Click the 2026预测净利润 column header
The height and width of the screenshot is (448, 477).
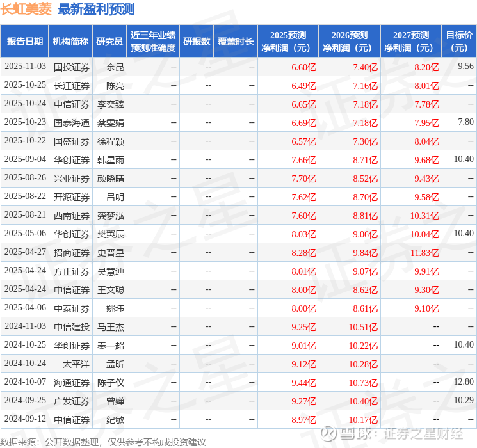click(350, 42)
